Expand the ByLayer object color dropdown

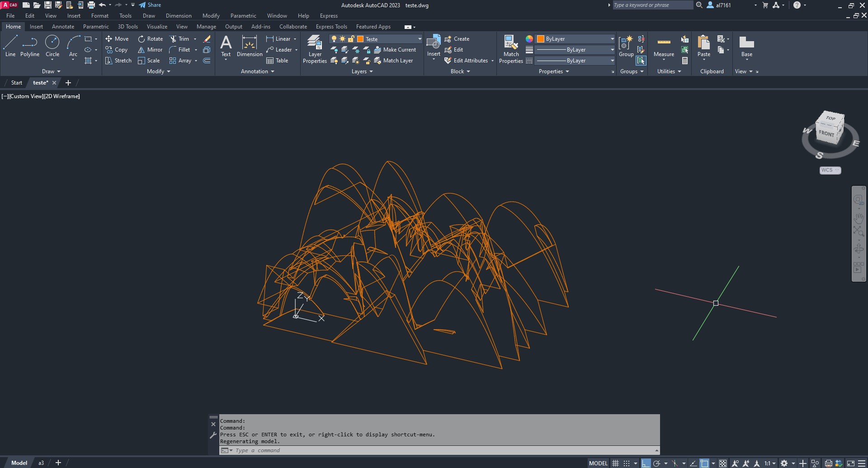tap(612, 39)
